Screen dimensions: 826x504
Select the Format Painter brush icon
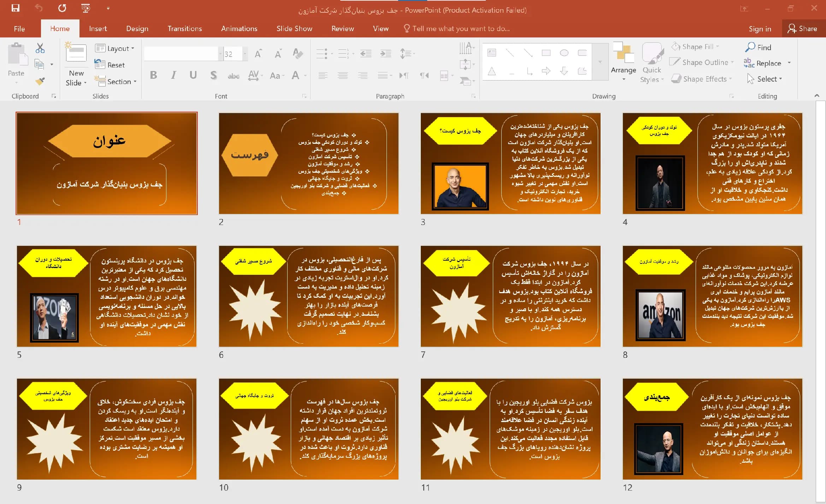tap(40, 82)
